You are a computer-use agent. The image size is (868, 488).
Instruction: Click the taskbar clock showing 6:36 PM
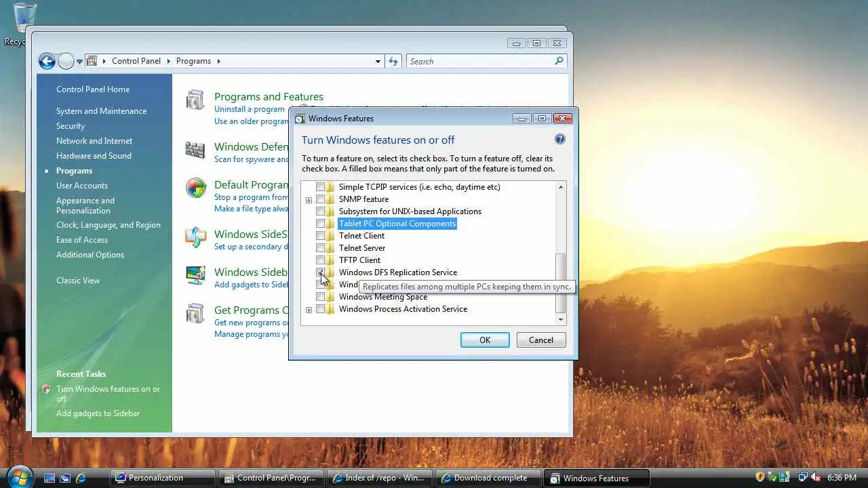click(x=842, y=478)
